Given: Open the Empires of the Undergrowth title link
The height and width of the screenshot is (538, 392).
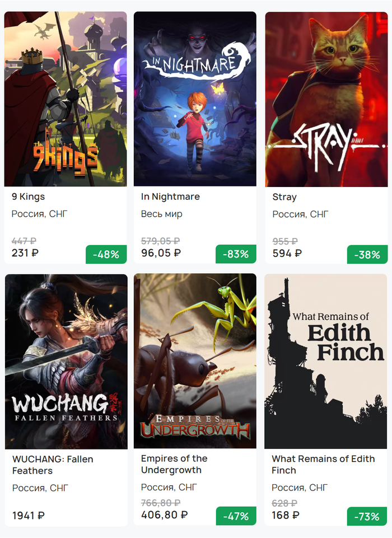Looking at the screenshot, I should 174,464.
